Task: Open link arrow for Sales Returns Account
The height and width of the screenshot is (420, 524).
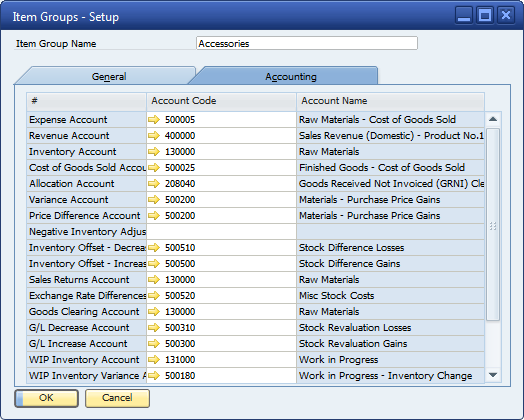Action: tap(154, 280)
